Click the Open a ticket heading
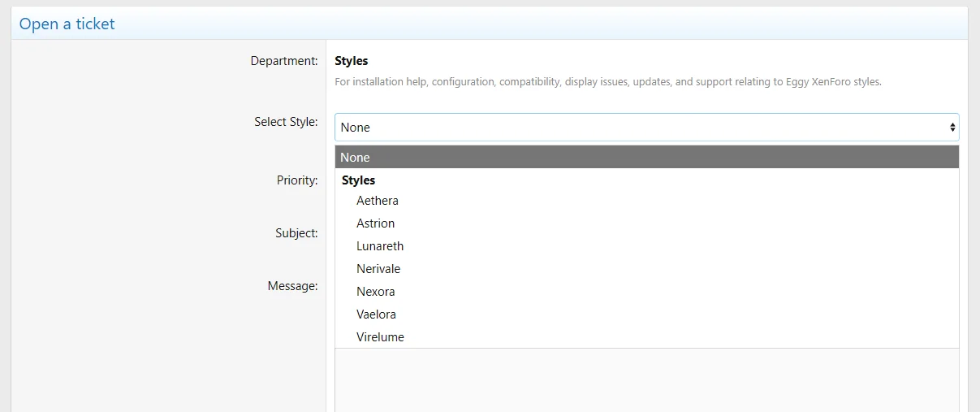 [67, 24]
